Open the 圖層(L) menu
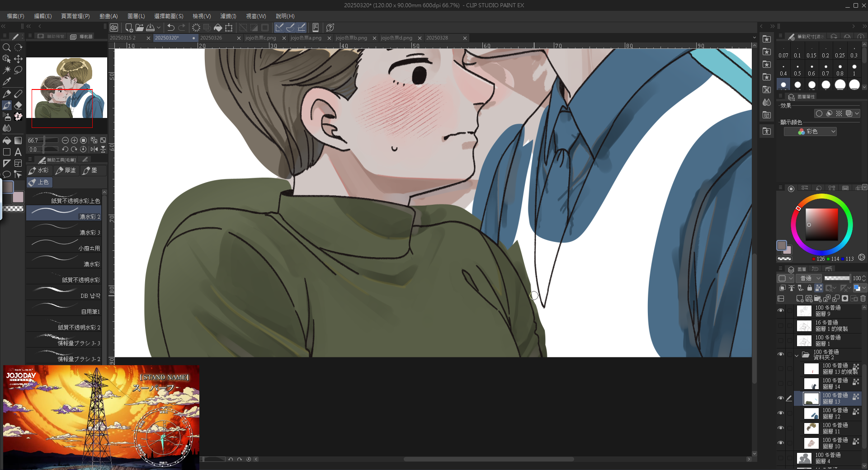The image size is (868, 470). point(136,16)
